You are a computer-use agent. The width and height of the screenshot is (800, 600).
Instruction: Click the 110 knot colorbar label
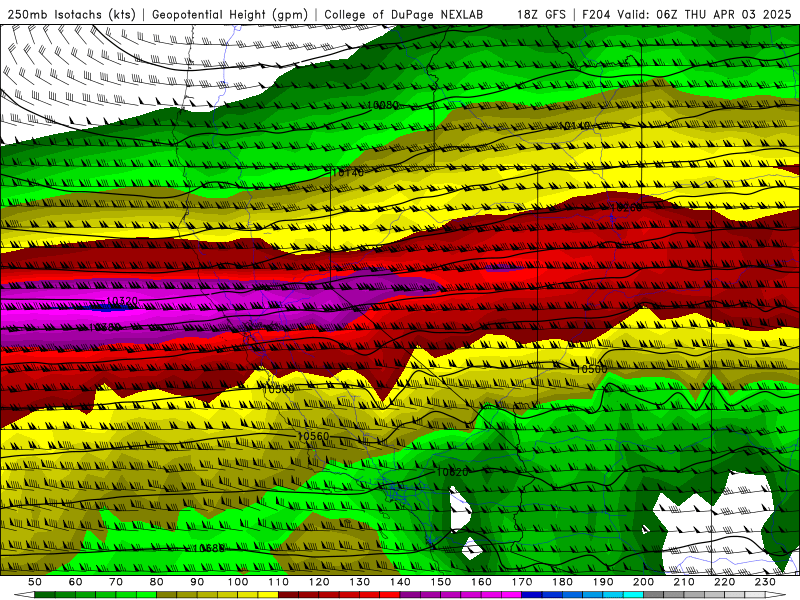[278, 582]
